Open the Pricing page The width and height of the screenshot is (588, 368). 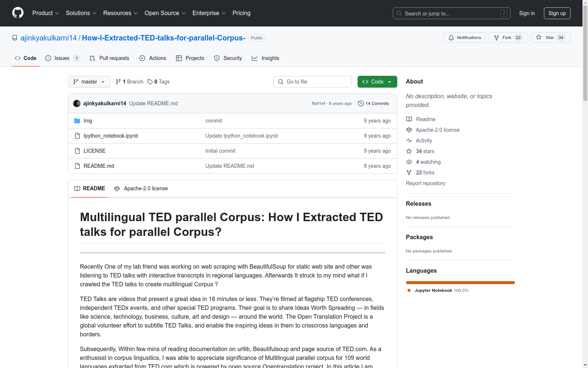click(x=241, y=13)
